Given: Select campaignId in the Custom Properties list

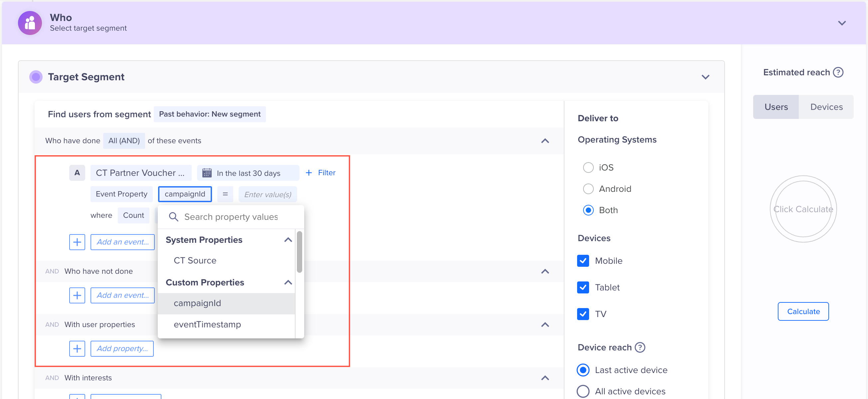Looking at the screenshot, I should pos(226,303).
